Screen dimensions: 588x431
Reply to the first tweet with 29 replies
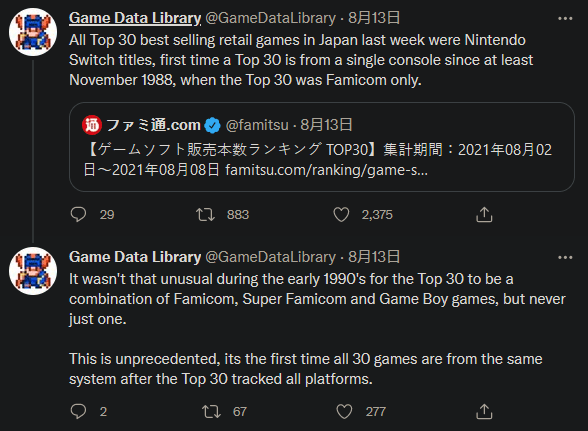78,215
